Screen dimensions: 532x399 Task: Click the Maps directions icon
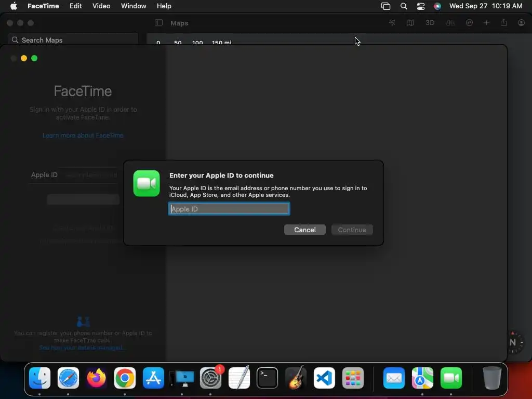coord(469,23)
